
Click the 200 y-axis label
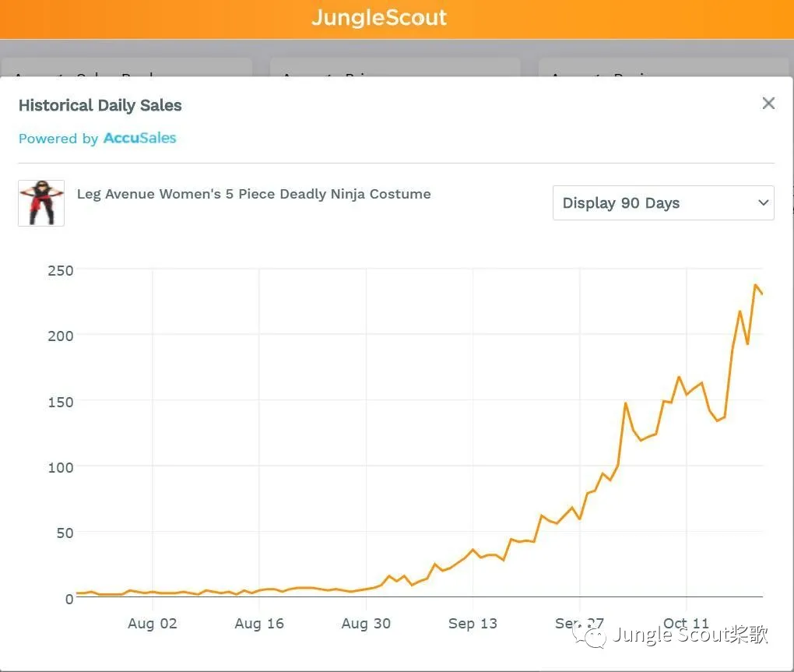[61, 336]
